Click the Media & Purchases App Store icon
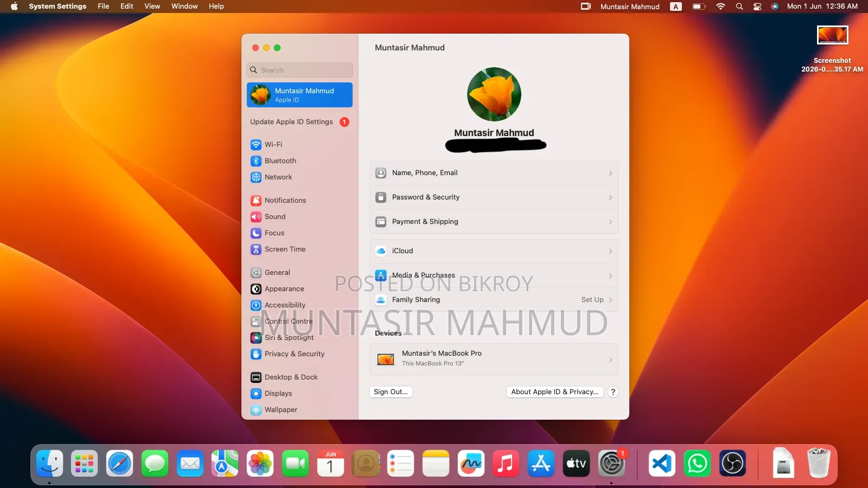 point(381,275)
